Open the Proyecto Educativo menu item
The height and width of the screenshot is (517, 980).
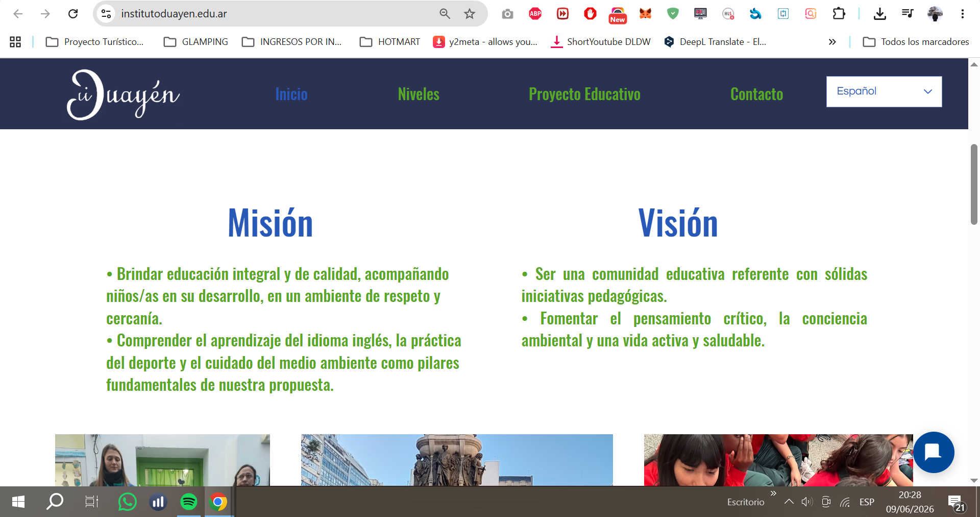click(x=584, y=94)
